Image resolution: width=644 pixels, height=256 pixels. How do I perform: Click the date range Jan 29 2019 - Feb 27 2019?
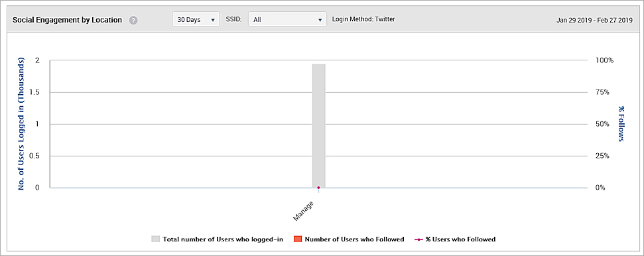(594, 20)
